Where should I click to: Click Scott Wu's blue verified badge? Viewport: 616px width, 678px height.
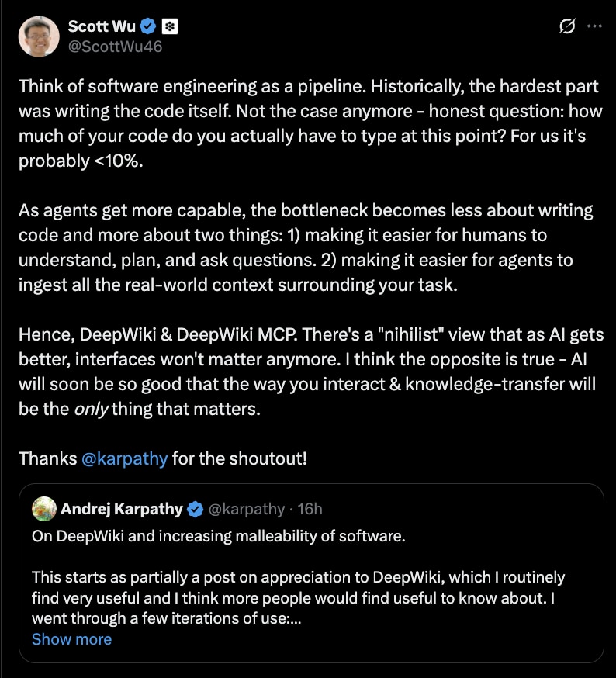[x=147, y=25]
